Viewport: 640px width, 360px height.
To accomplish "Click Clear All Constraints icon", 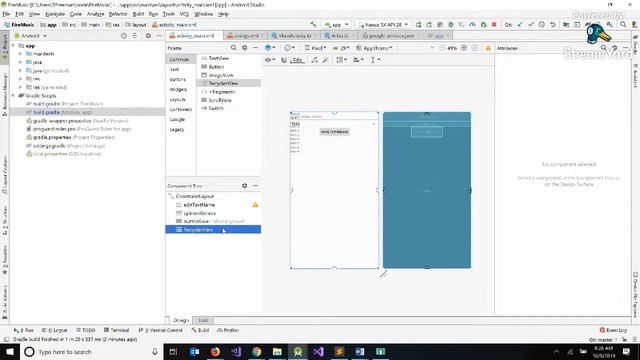I will pyautogui.click(x=315, y=60).
